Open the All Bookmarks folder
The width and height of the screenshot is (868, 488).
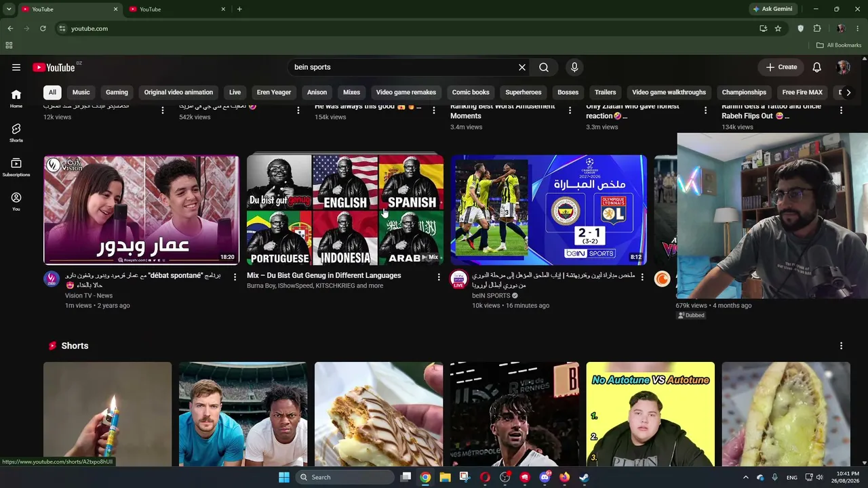coord(839,45)
